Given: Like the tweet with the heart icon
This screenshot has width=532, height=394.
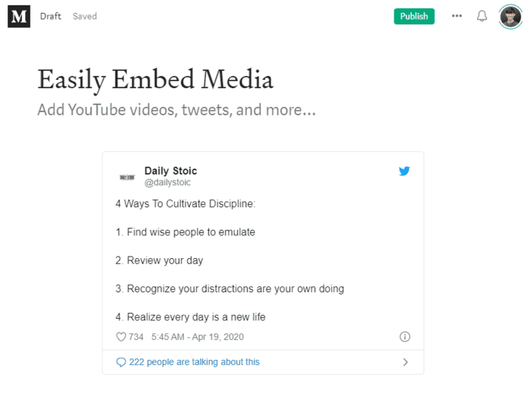Looking at the screenshot, I should [x=120, y=337].
